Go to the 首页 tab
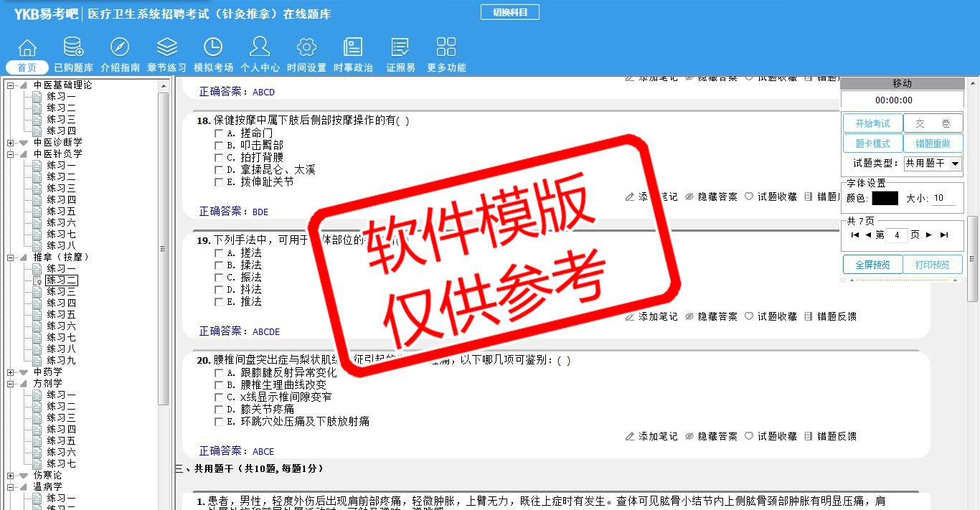The height and width of the screenshot is (510, 980). (27, 67)
